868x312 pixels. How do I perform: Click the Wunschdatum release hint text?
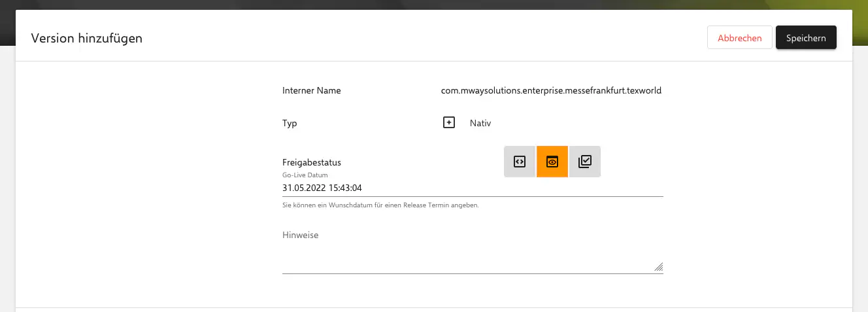coord(381,205)
